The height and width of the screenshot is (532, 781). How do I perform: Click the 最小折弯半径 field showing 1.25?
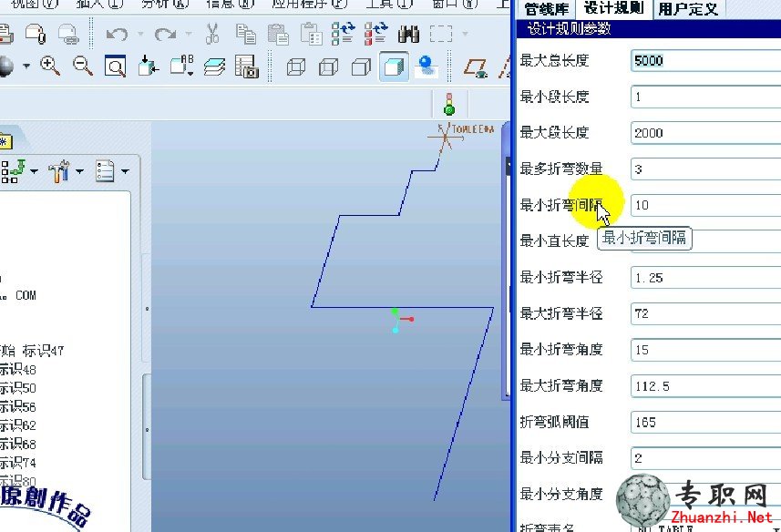(x=705, y=278)
